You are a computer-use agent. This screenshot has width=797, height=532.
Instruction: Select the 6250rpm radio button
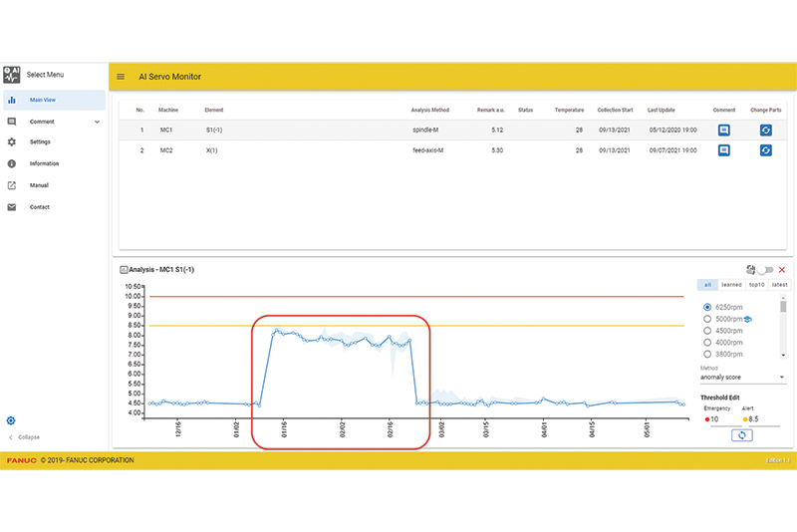(x=707, y=308)
